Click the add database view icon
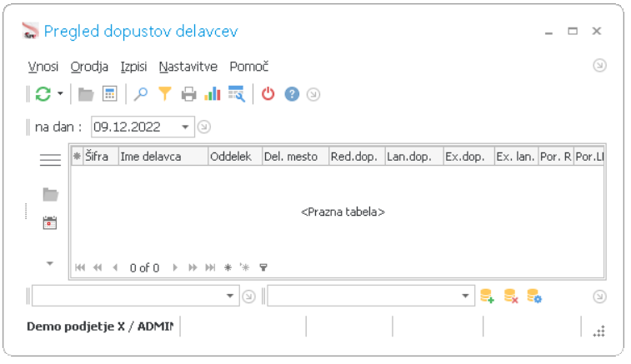The height and width of the screenshot is (364, 631). point(488,297)
